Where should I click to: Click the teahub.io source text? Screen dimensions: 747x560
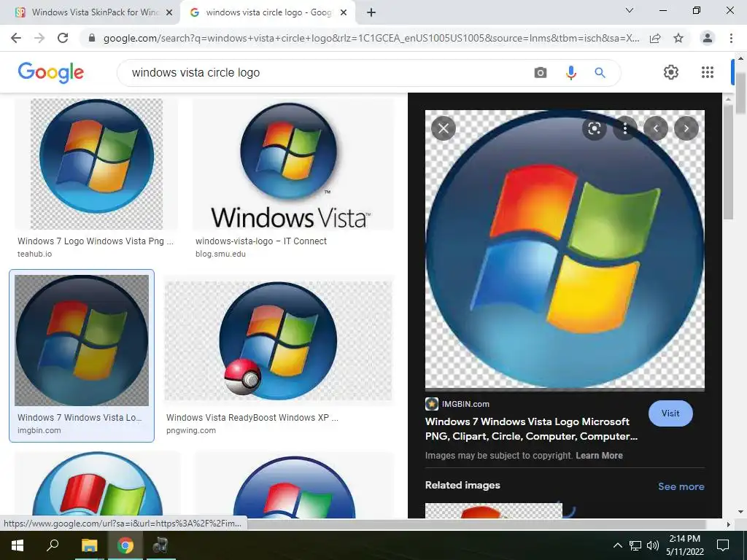[35, 254]
